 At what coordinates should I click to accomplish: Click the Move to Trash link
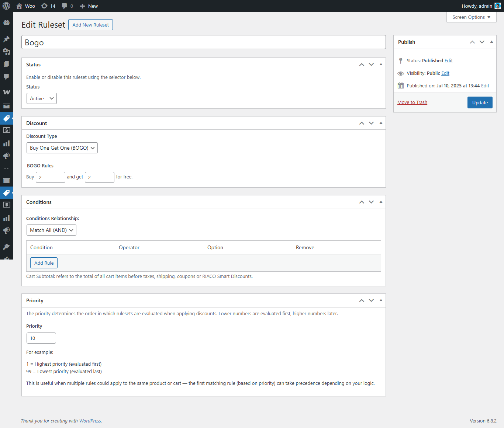[412, 102]
